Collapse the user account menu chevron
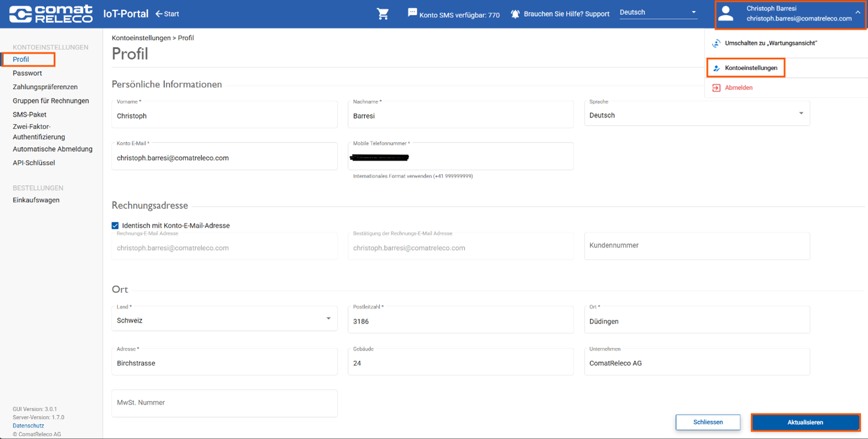Image resolution: width=868 pixels, height=439 pixels. pyautogui.click(x=858, y=12)
